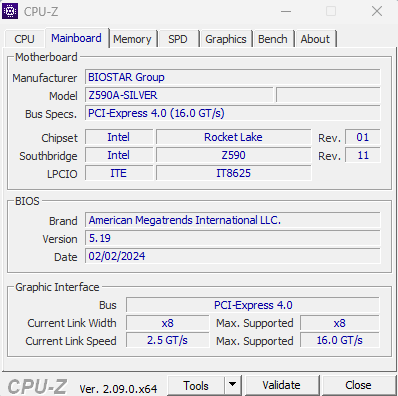Close the CPU-Z window with X
Image resolution: width=398 pixels, height=396 pixels.
tap(377, 11)
